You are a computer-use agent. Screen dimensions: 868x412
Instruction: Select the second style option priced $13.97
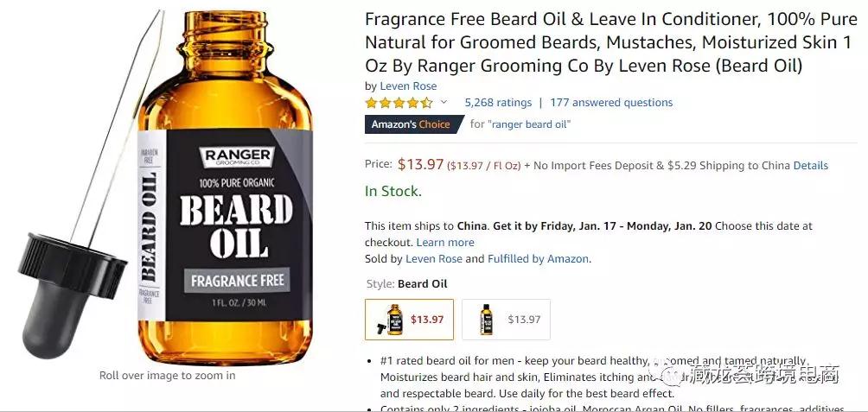point(506,319)
